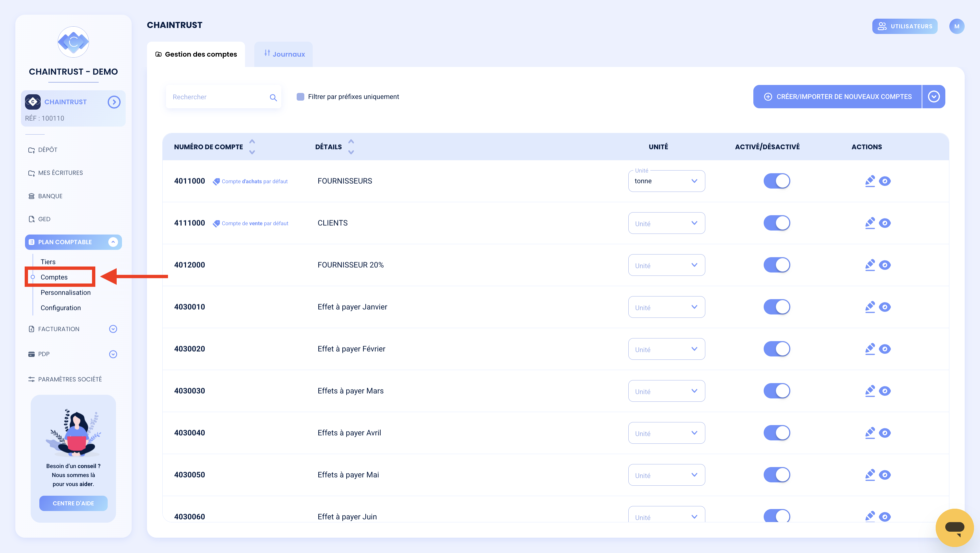Toggle account 4111000 CLIENTS activation
This screenshot has height=553, width=980.
(x=777, y=223)
